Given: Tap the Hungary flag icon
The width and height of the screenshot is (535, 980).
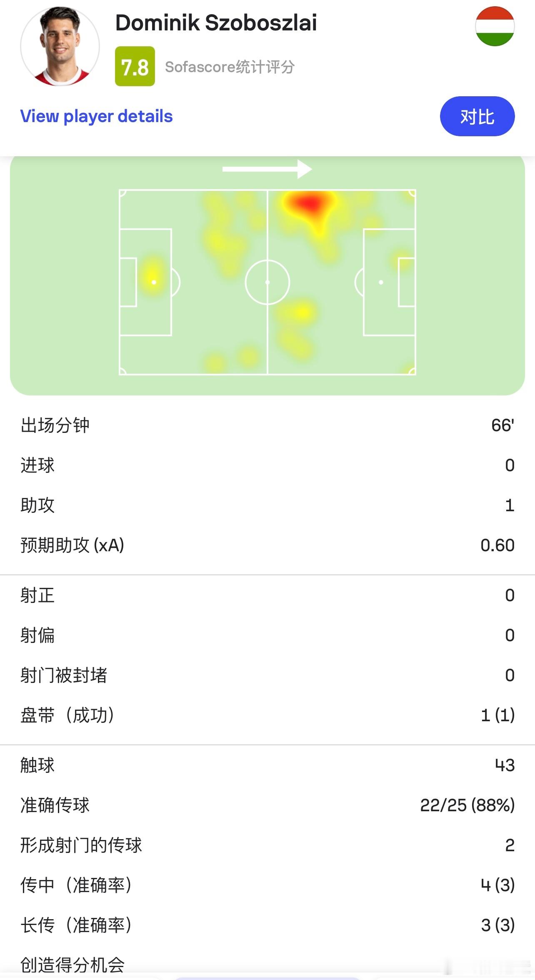Looking at the screenshot, I should click(495, 26).
